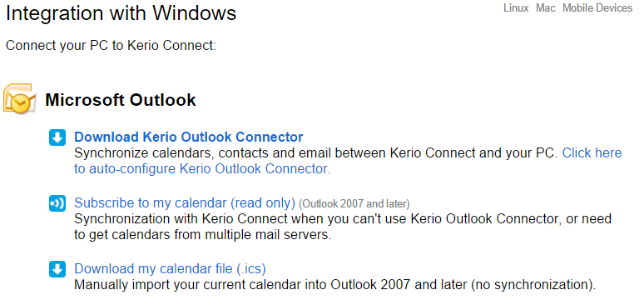Click the download arrow icon beside calendar file (.ics)
Screen dimensions: 644x300
[57, 269]
